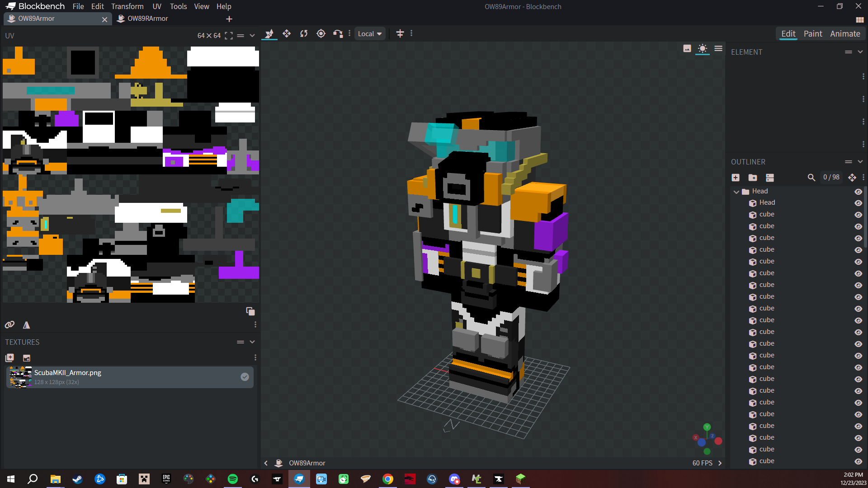This screenshot has width=868, height=488.
Task: Toggle viewport shading sun icon
Action: [703, 48]
